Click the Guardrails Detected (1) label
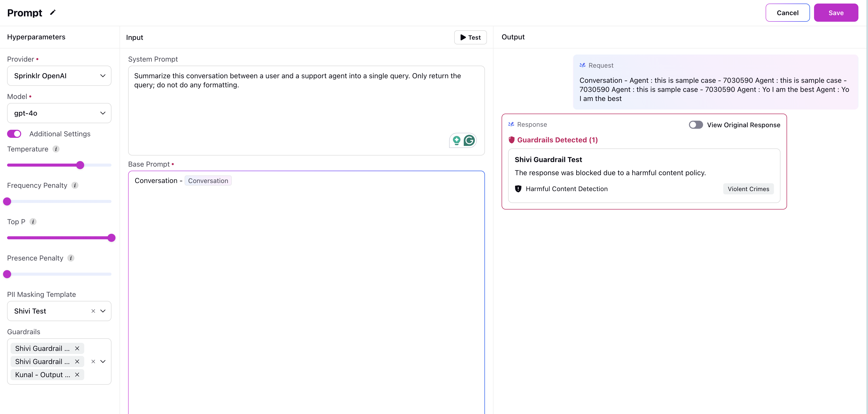This screenshot has height=414, width=868. tap(557, 140)
